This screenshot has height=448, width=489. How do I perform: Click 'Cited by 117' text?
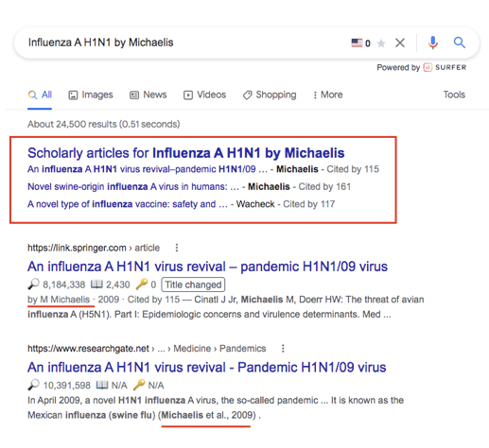click(308, 204)
